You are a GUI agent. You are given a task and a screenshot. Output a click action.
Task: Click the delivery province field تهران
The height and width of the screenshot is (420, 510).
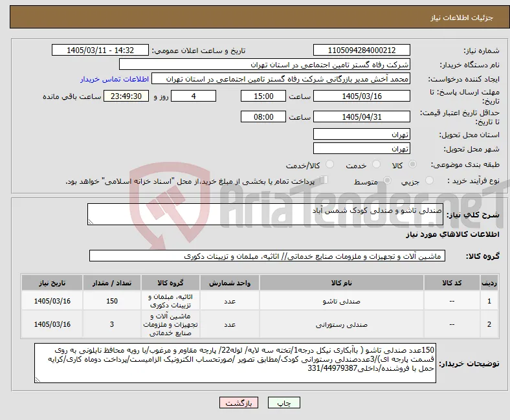tap(361, 134)
